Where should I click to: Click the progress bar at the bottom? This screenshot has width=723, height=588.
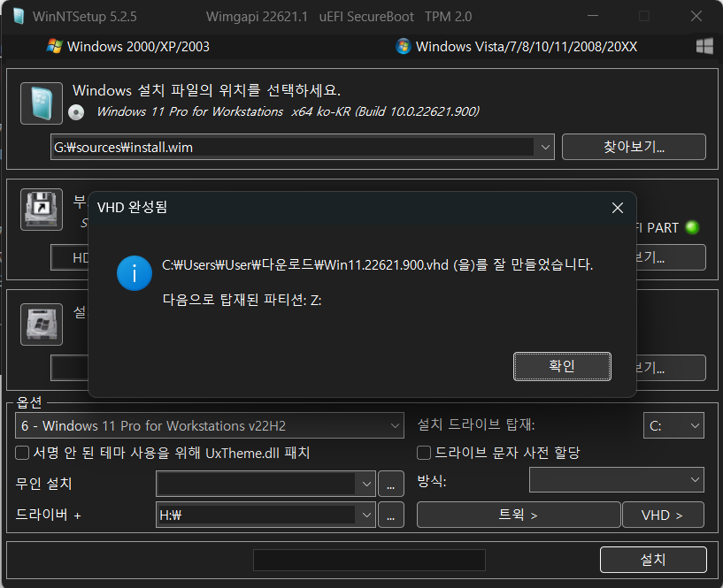click(x=369, y=561)
